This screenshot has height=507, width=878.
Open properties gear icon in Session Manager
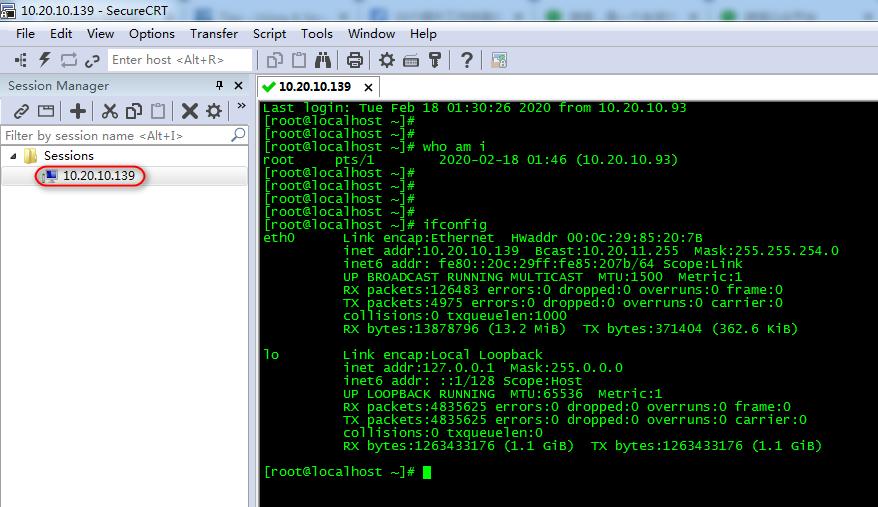pyautogui.click(x=214, y=111)
